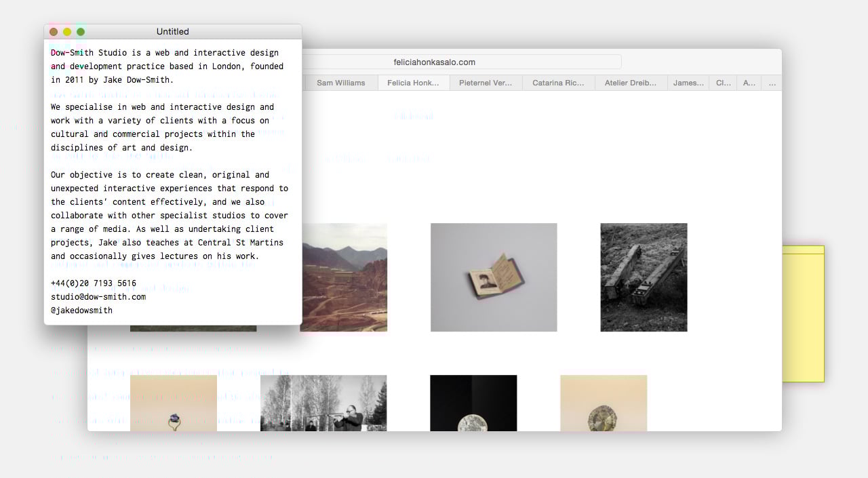View the open book photograph
The width and height of the screenshot is (868, 478).
(494, 277)
